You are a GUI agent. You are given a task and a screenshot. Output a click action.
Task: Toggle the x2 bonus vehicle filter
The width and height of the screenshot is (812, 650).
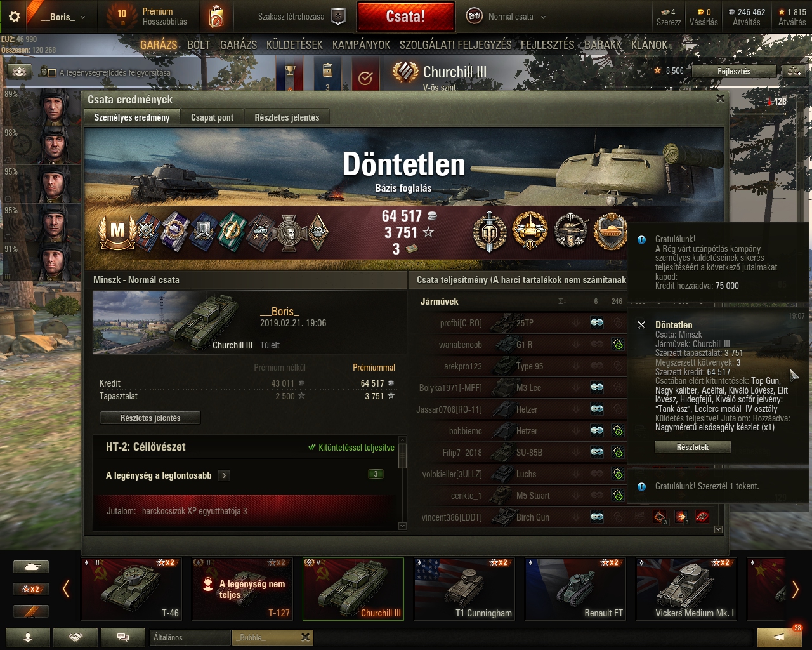pyautogui.click(x=31, y=589)
